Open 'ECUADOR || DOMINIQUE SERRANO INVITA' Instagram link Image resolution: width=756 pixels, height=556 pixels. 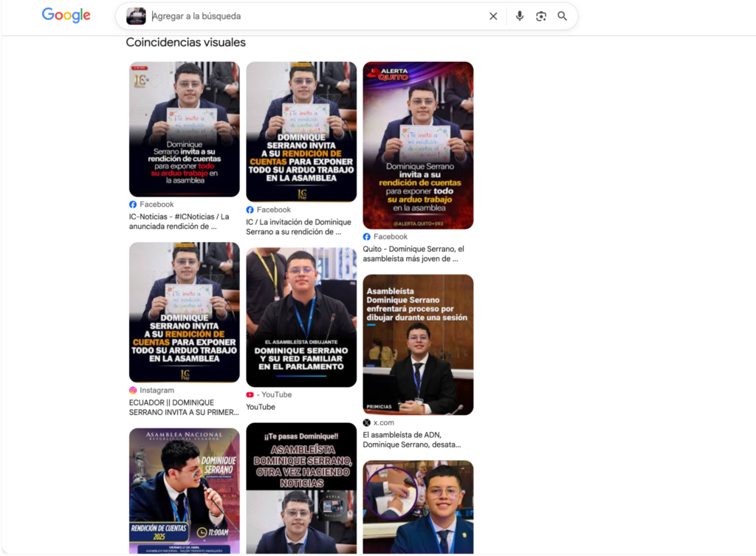click(x=183, y=408)
